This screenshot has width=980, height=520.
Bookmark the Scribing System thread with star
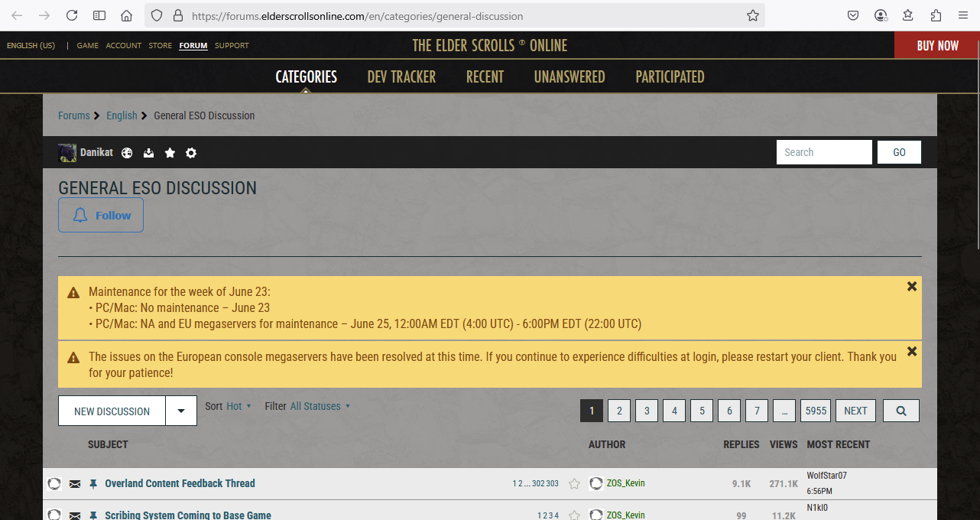tap(574, 515)
